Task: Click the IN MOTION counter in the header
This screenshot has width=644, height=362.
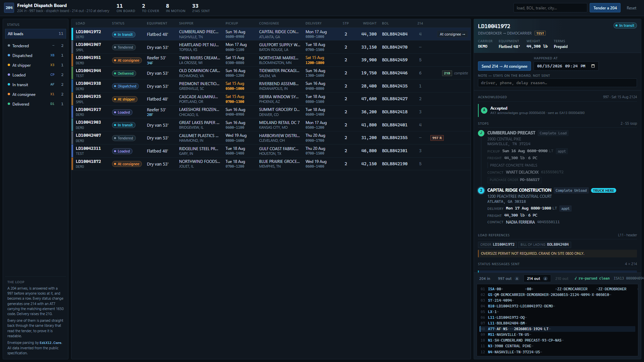Action: [x=175, y=8]
